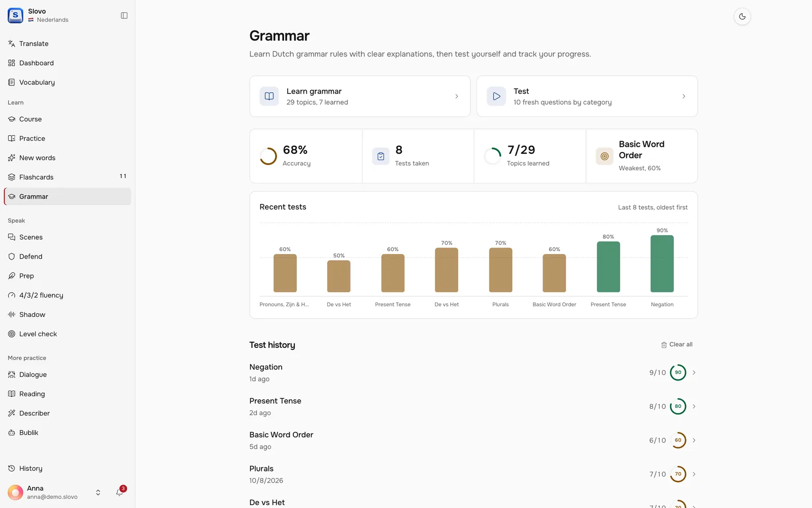This screenshot has width=812, height=508.
Task: Start the Test card
Action: pos(587,97)
